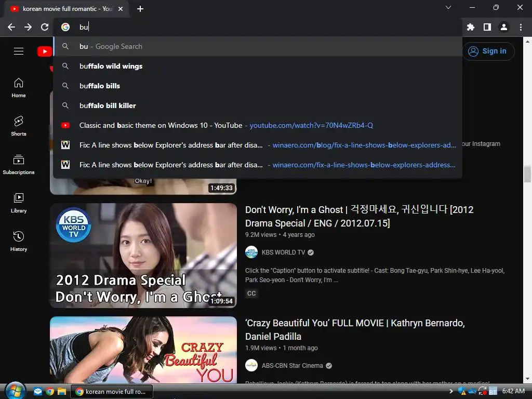Choose the 'buffalo bill killer' suggestion
This screenshot has height=399, width=532.
(x=258, y=105)
